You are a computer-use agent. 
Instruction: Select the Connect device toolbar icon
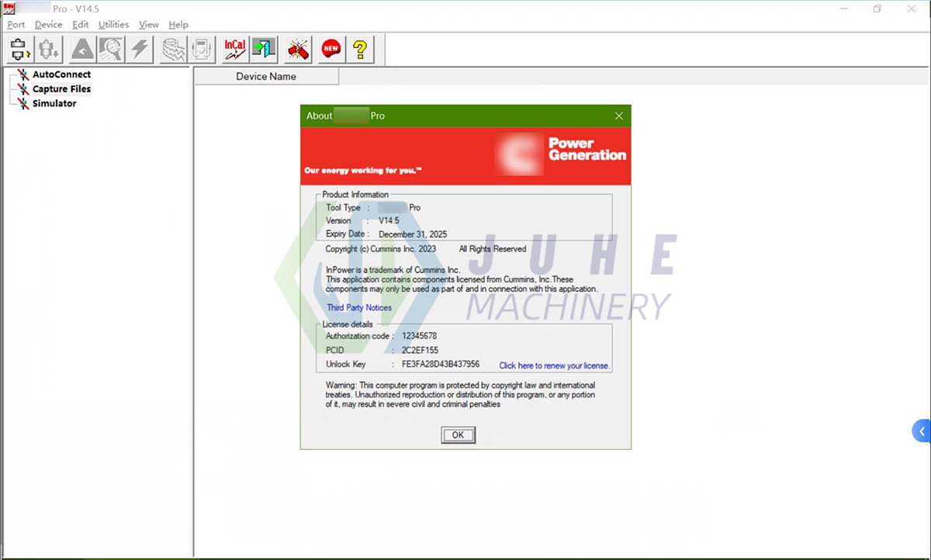[x=18, y=49]
